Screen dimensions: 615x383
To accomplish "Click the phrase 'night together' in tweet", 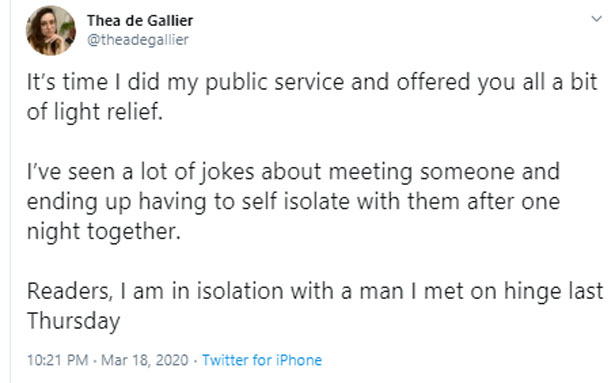I will (x=104, y=232).
